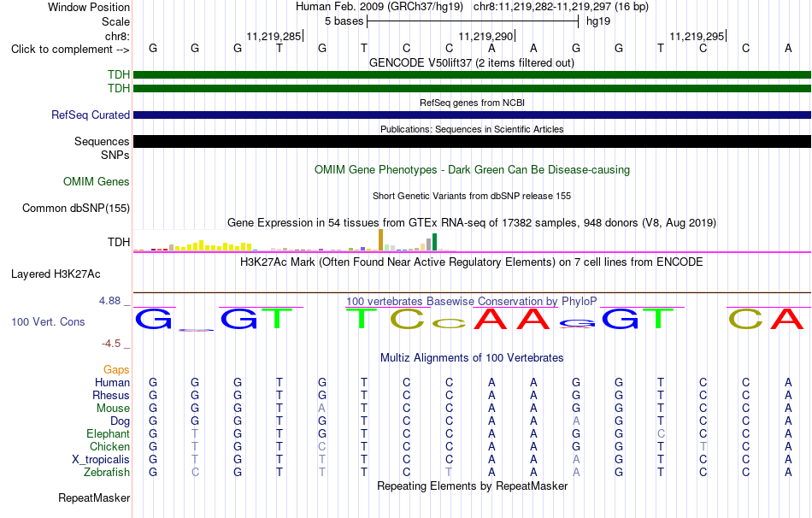812x518 pixels.
Task: Click coordinate marker 11,219,295
Action: click(697, 36)
